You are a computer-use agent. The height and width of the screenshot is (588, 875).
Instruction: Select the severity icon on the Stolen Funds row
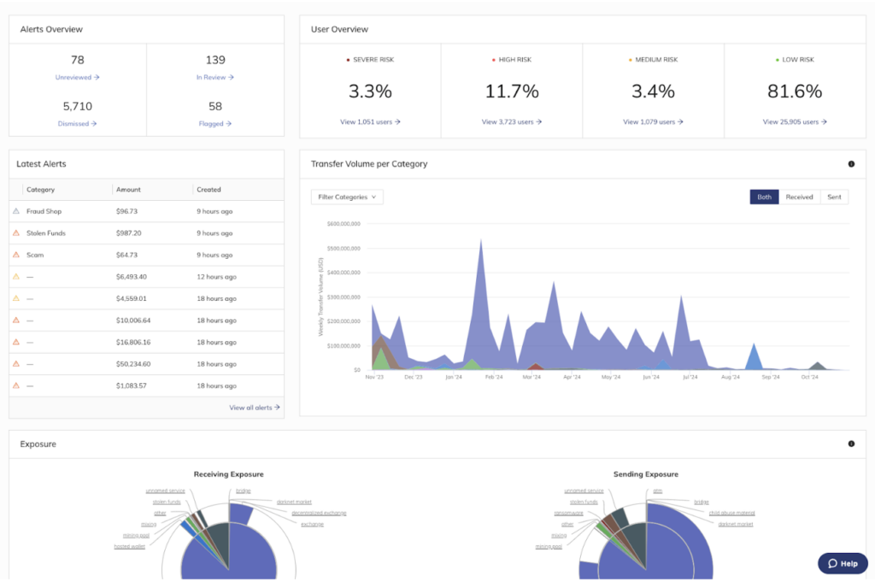click(x=18, y=232)
